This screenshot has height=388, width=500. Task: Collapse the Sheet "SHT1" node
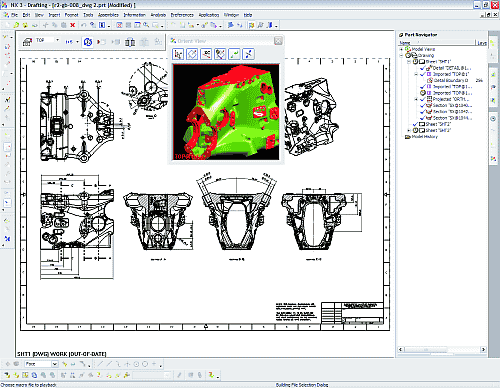[409, 62]
